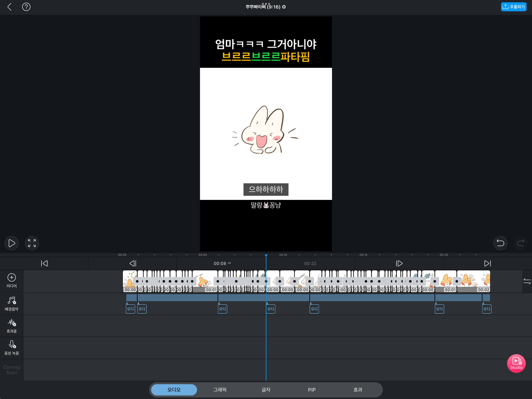Click the redo arrow button
Viewport: 532px width, 399px height.
(521, 243)
